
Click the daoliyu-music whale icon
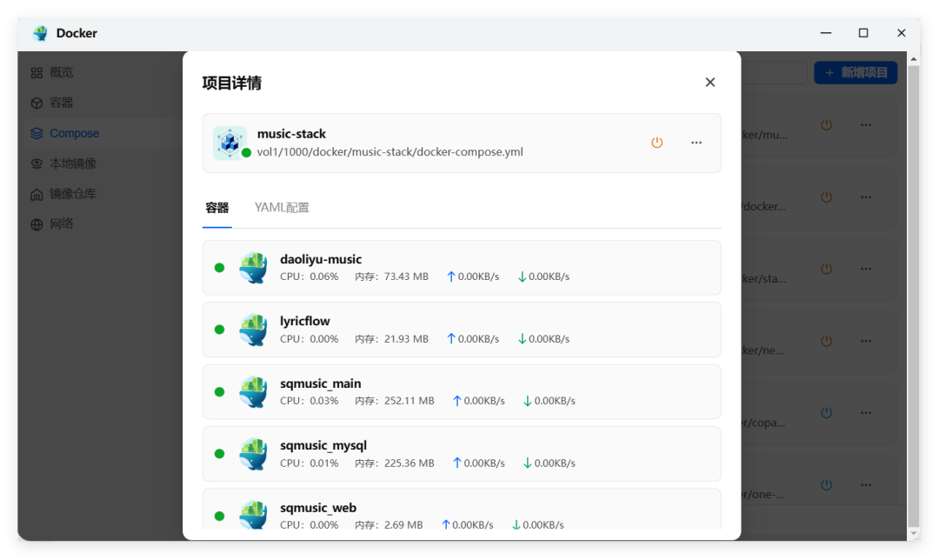(253, 268)
